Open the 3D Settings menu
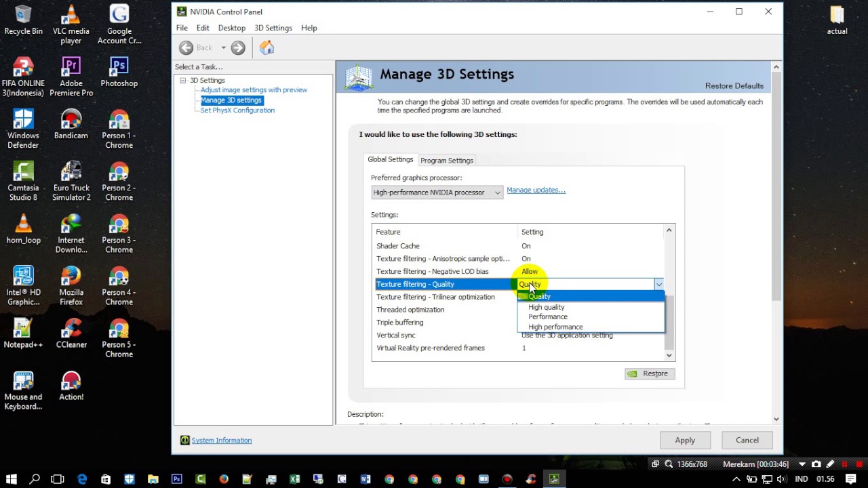Image resolution: width=868 pixels, height=488 pixels. tap(273, 28)
